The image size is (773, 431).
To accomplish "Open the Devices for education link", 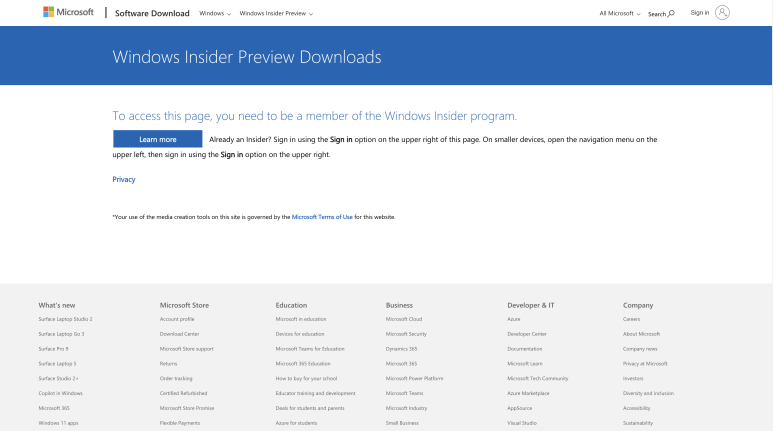I will [x=300, y=334].
